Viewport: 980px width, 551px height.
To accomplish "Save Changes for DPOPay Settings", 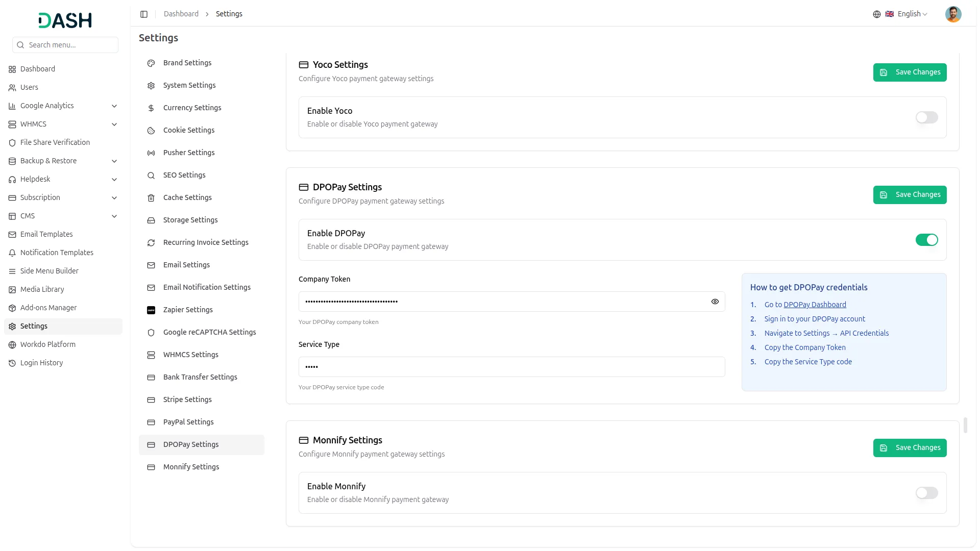I will 910,195.
